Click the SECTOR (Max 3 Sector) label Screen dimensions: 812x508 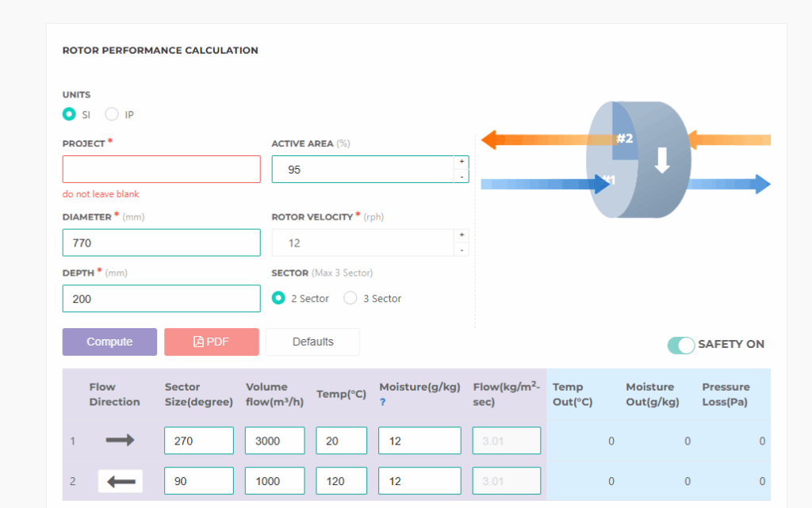pos(322,273)
